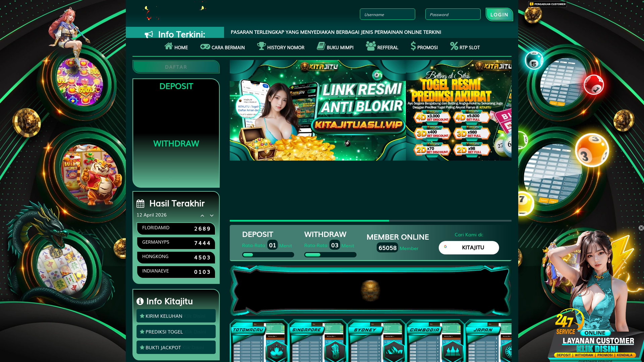Click the dollar icon for Promosi

pyautogui.click(x=413, y=46)
